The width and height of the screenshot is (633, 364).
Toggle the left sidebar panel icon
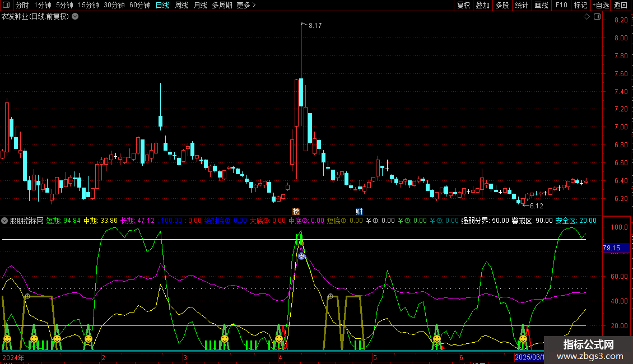pyautogui.click(x=6, y=5)
